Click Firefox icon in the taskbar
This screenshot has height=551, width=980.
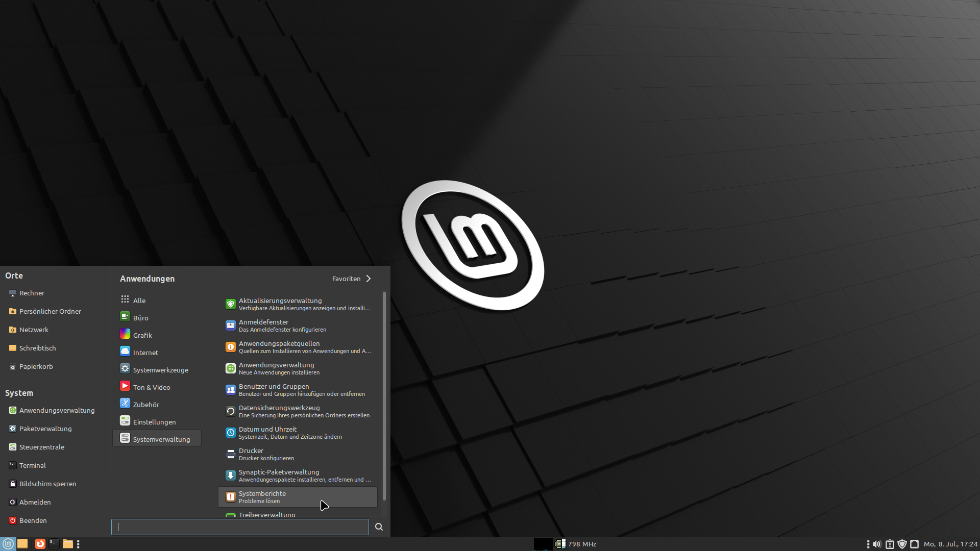(40, 544)
